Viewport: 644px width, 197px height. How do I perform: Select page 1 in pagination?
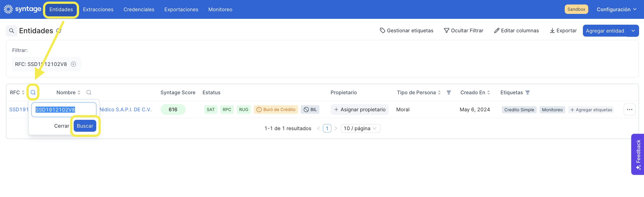pyautogui.click(x=327, y=128)
